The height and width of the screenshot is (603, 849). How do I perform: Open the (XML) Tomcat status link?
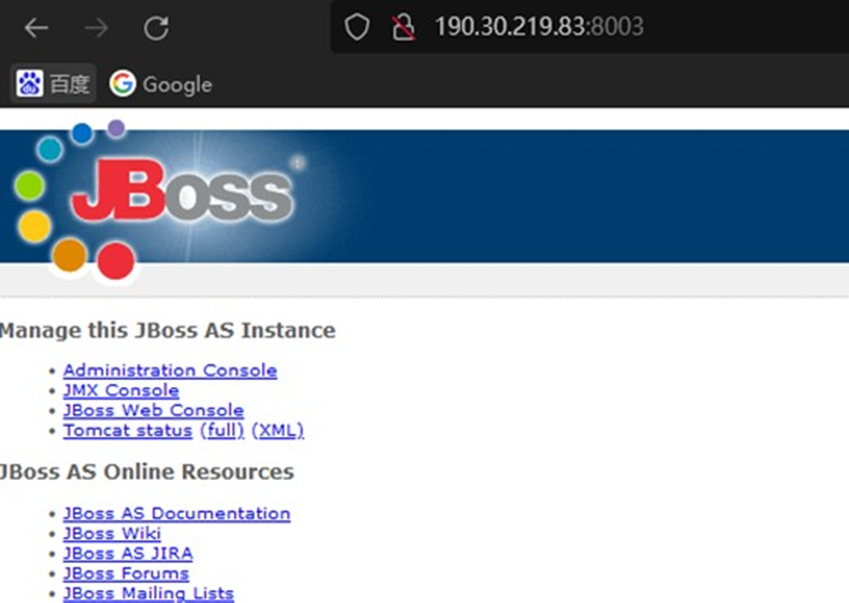[x=278, y=430]
